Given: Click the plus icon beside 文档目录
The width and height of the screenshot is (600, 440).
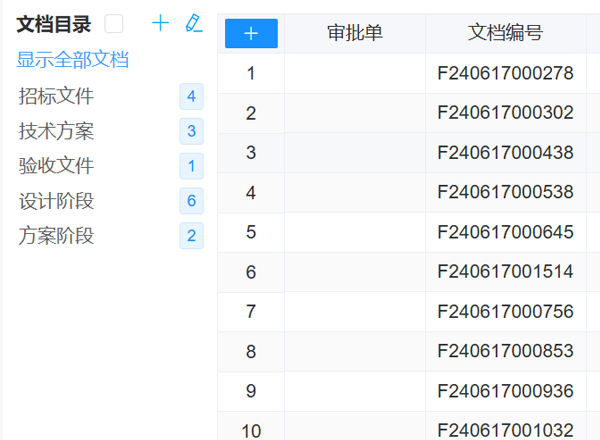Looking at the screenshot, I should click(x=160, y=23).
